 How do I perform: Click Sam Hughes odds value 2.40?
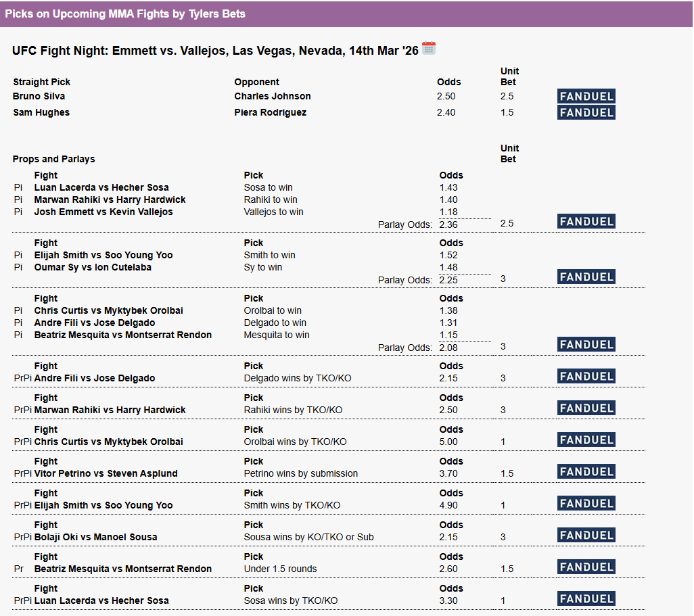point(446,112)
